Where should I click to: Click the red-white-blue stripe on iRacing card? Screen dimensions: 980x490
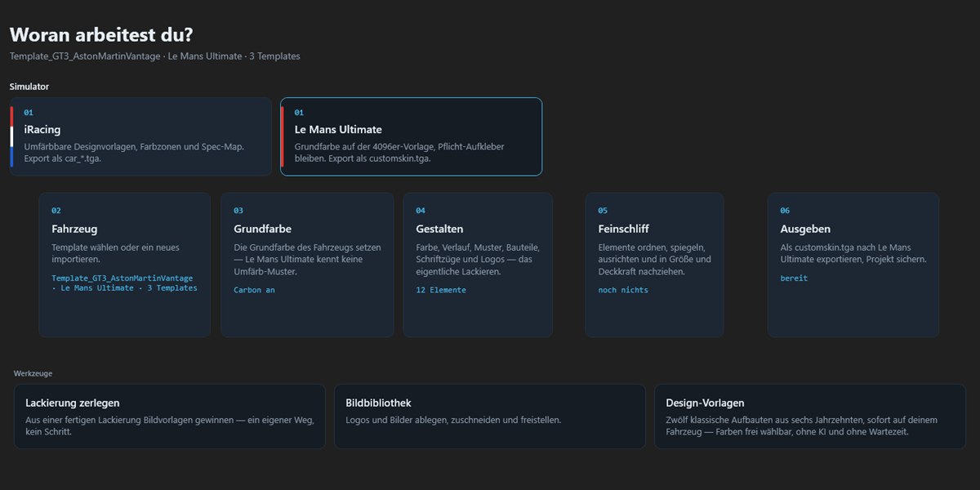pyautogui.click(x=12, y=136)
